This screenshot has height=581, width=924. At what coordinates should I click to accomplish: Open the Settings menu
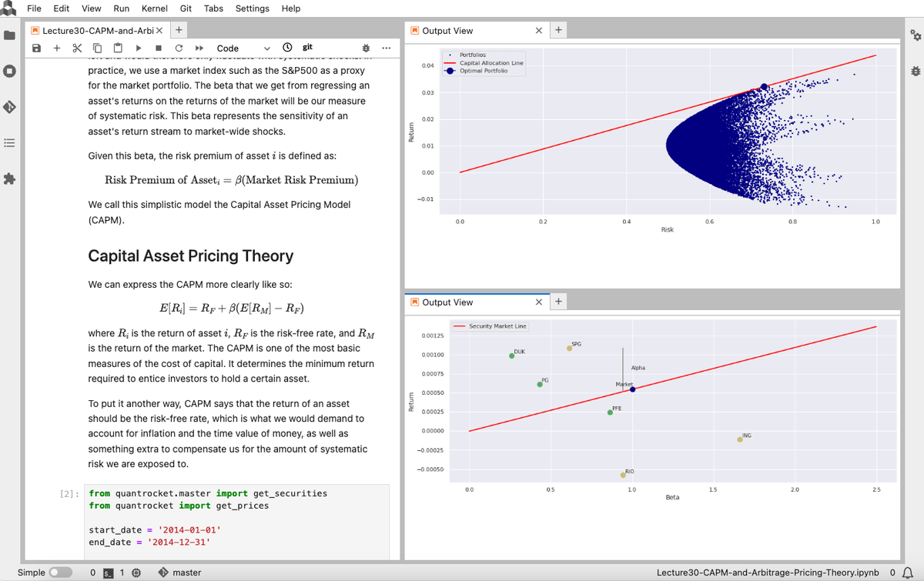click(252, 8)
